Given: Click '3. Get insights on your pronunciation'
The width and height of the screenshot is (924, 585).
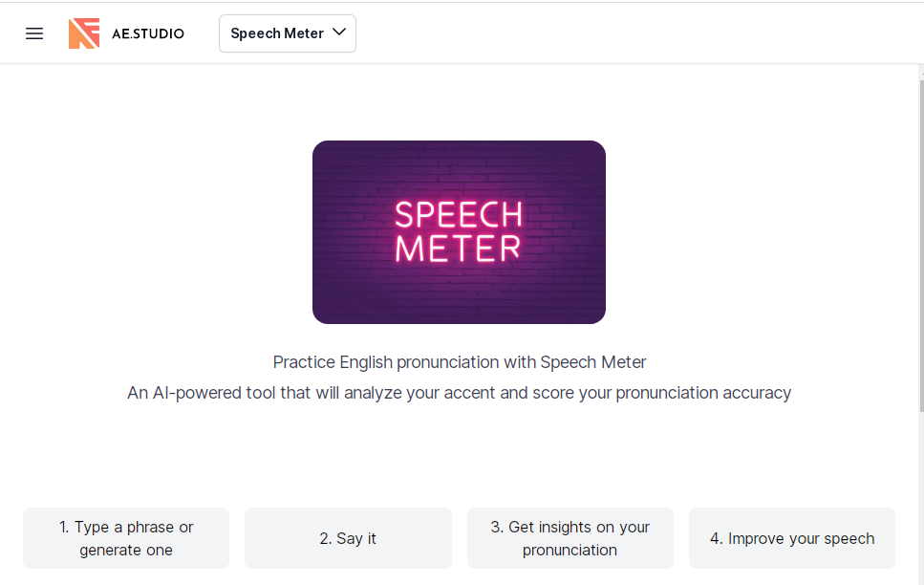Looking at the screenshot, I should point(569,537).
